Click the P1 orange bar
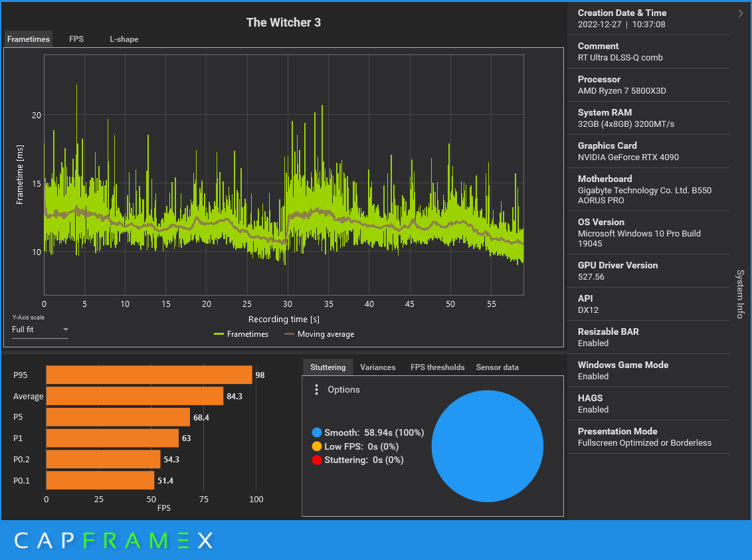752x560 pixels. click(x=113, y=438)
